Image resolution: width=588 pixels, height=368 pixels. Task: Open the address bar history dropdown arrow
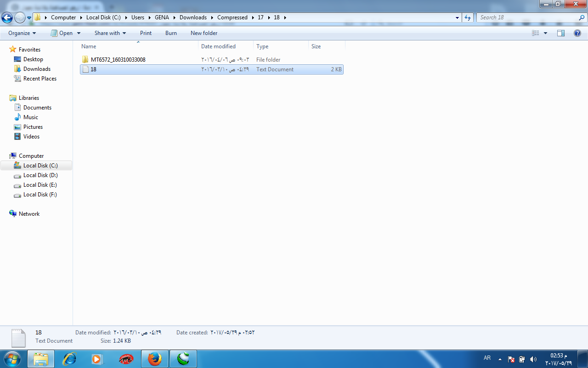[457, 17]
